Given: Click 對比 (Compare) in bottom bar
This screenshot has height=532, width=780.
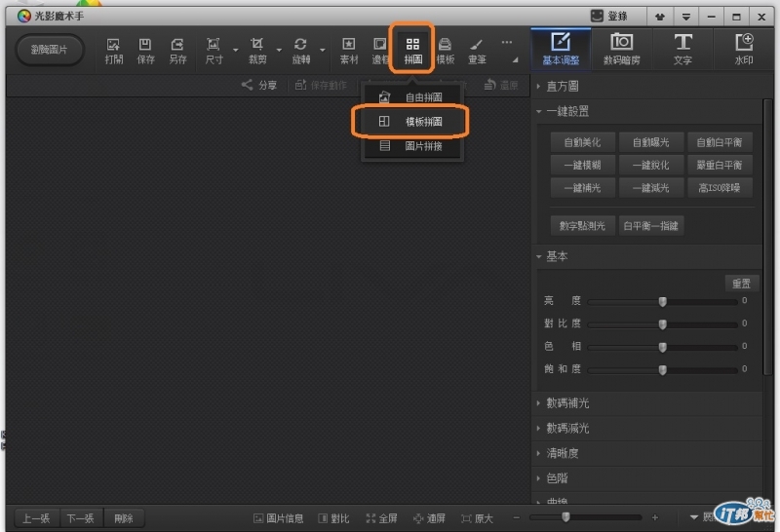Looking at the screenshot, I should pyautogui.click(x=333, y=518).
